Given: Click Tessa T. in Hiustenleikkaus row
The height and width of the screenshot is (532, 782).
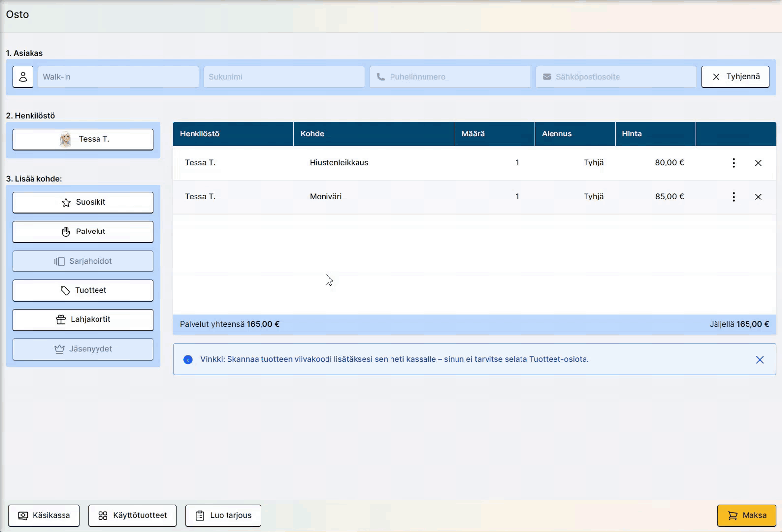Looking at the screenshot, I should coord(200,163).
